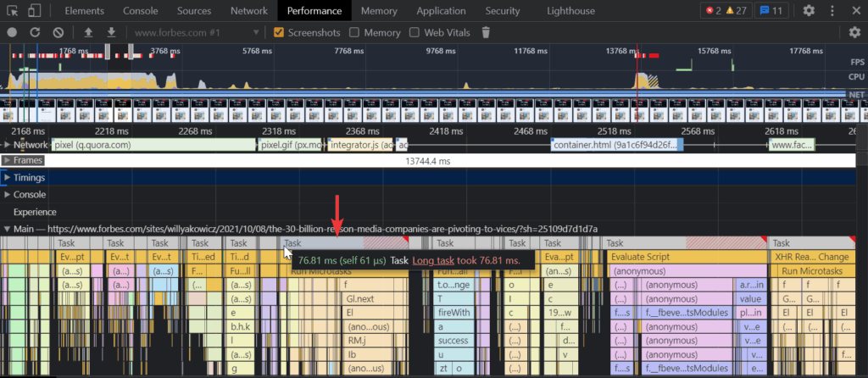The height and width of the screenshot is (378, 868).
Task: Toggle the device toolbar icon
Action: pos(35,10)
